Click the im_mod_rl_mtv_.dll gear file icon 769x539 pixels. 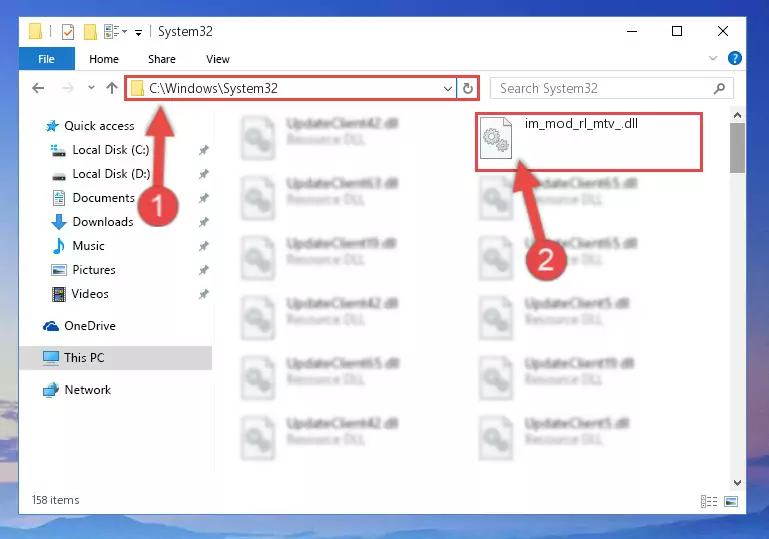[496, 138]
